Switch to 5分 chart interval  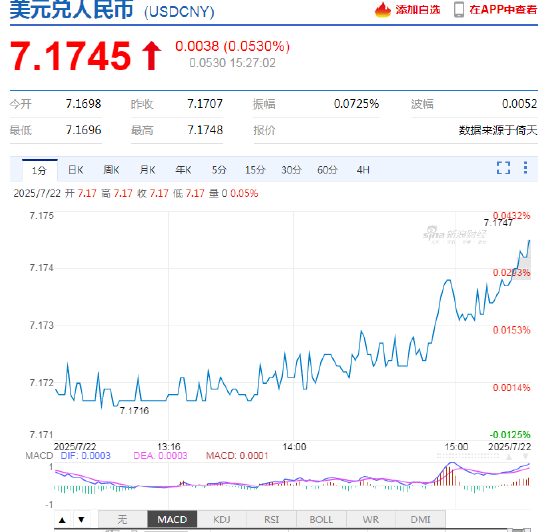[x=219, y=170]
